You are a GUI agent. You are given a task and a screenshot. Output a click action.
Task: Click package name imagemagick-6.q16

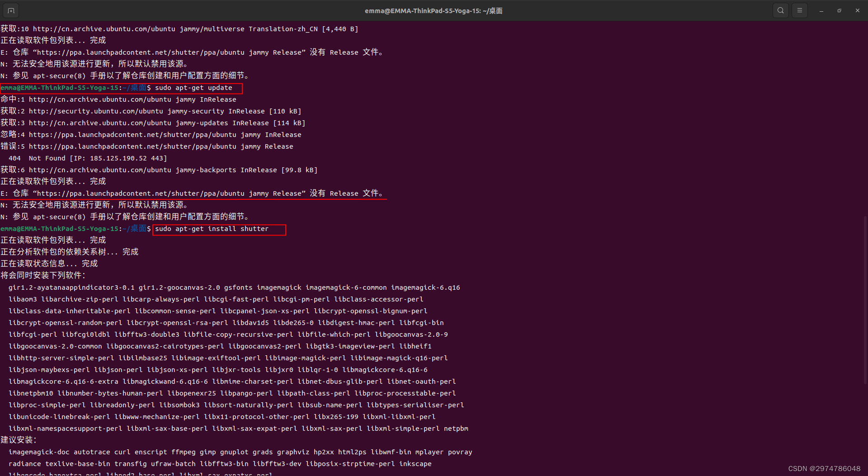pos(425,287)
